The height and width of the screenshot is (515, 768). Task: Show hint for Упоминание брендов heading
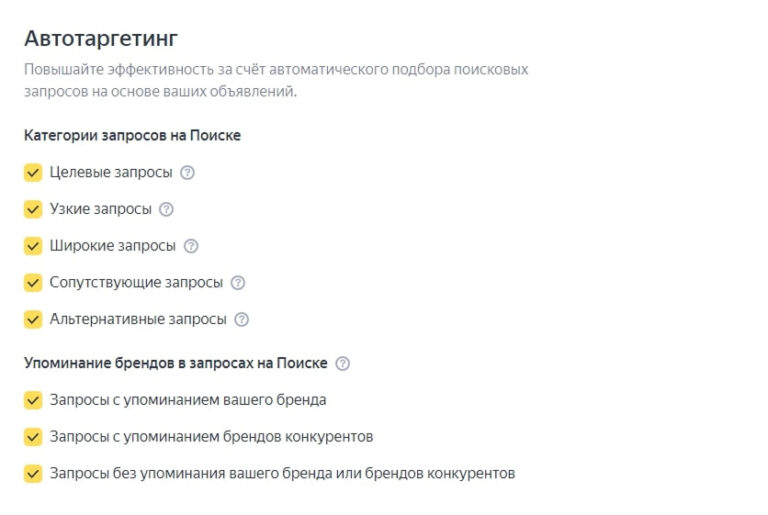click(343, 363)
